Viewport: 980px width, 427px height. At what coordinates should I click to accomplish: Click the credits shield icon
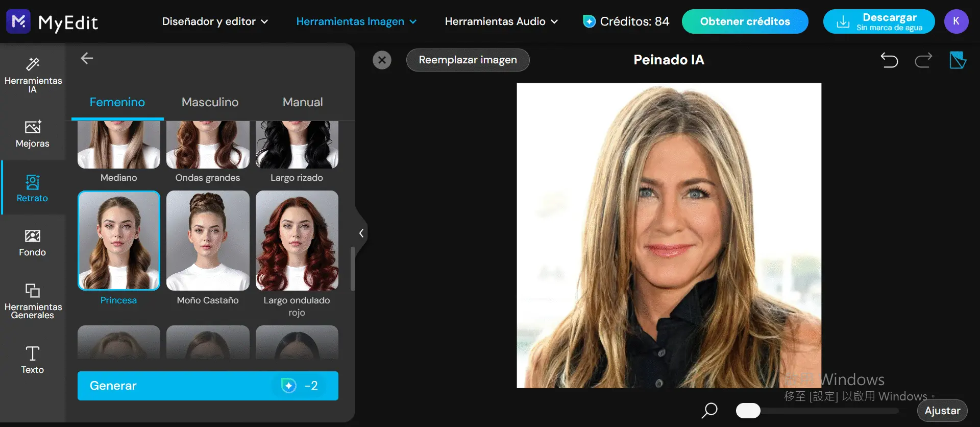coord(589,21)
